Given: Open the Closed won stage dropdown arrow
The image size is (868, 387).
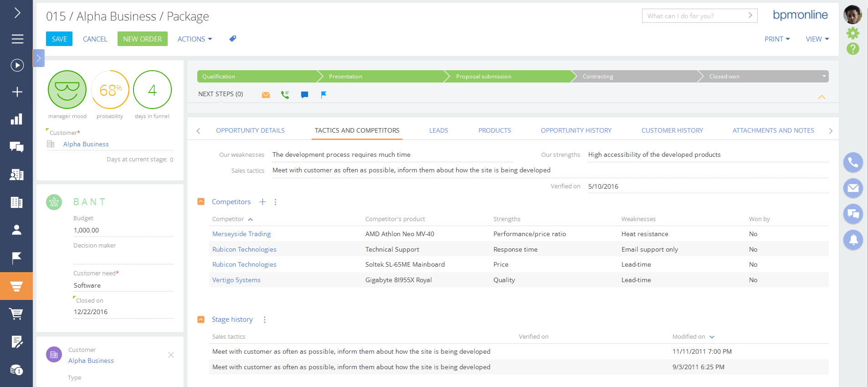Looking at the screenshot, I should pos(824,76).
